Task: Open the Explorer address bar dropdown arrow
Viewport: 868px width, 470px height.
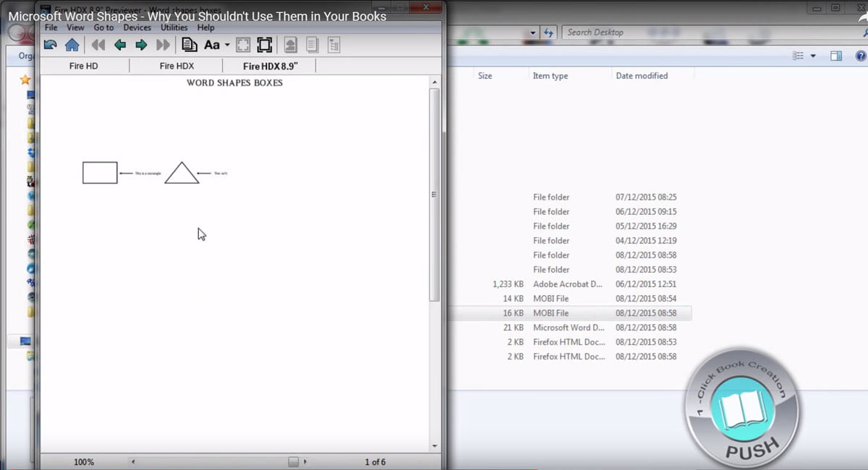Action: pos(534,33)
